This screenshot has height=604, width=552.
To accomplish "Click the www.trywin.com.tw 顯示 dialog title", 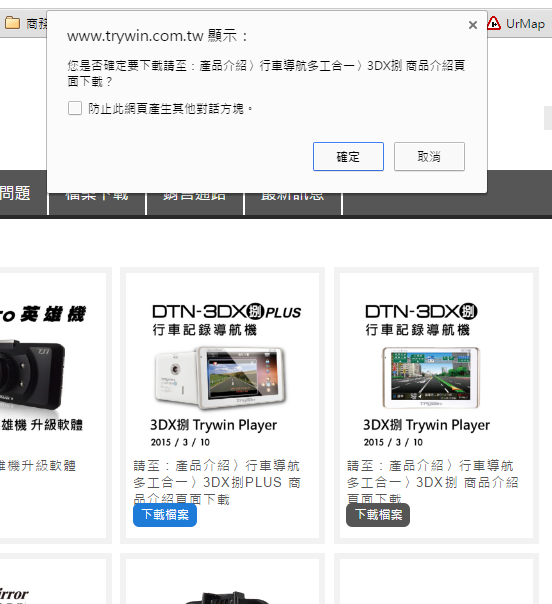I will click(157, 36).
